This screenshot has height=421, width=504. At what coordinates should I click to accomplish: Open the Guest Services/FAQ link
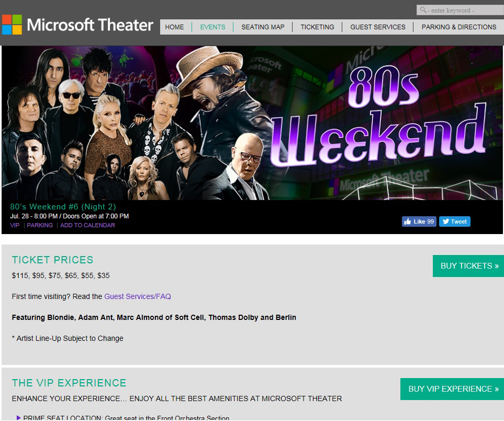(138, 296)
